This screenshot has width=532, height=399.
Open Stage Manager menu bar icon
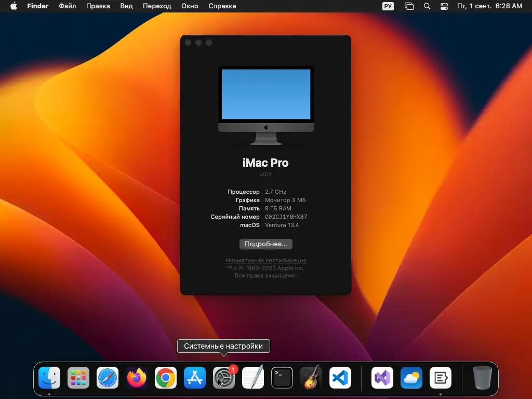click(409, 6)
